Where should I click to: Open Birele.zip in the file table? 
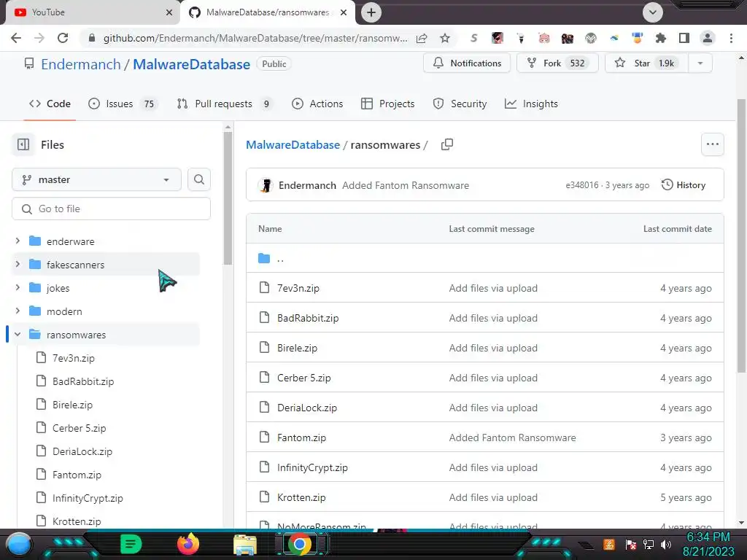coord(298,348)
